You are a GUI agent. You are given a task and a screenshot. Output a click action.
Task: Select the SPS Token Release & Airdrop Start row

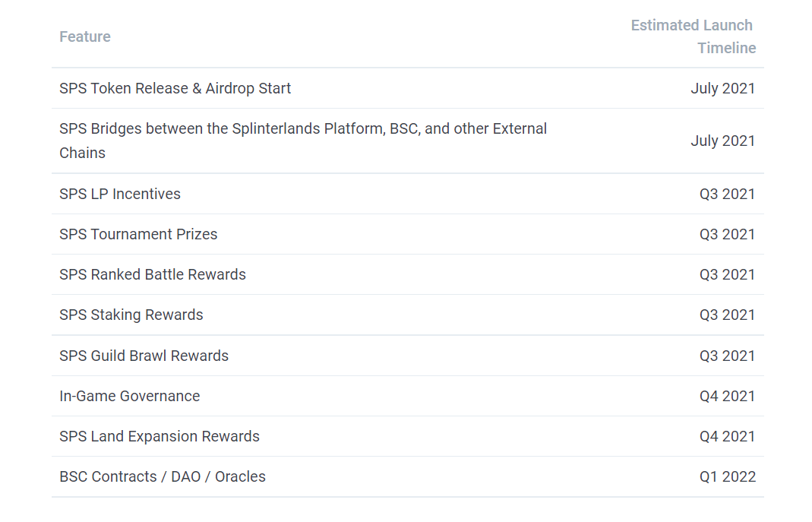pyautogui.click(x=175, y=88)
